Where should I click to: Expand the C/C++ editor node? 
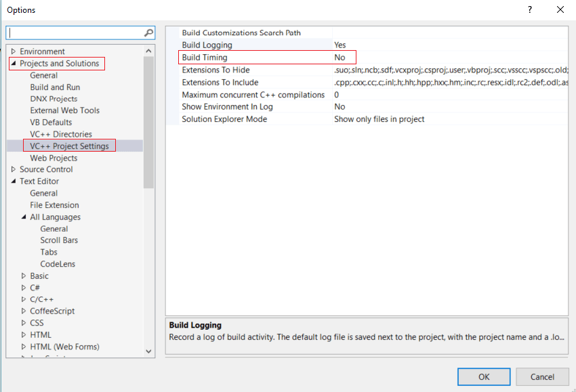[x=24, y=299]
